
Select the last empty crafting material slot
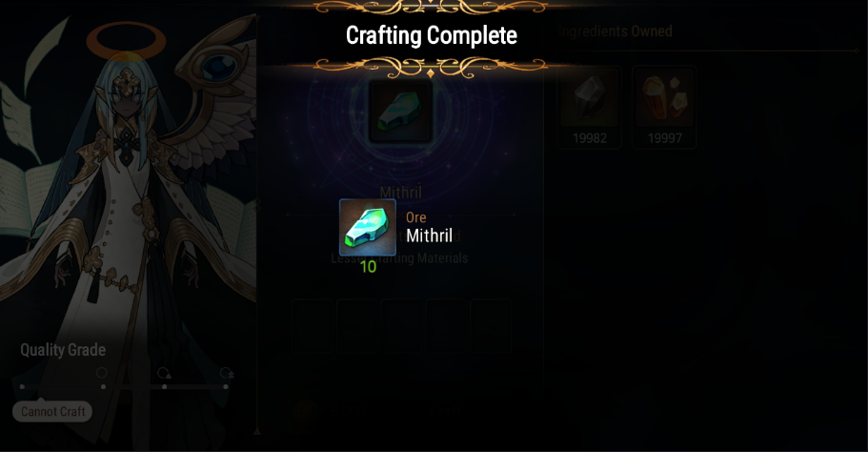point(491,326)
